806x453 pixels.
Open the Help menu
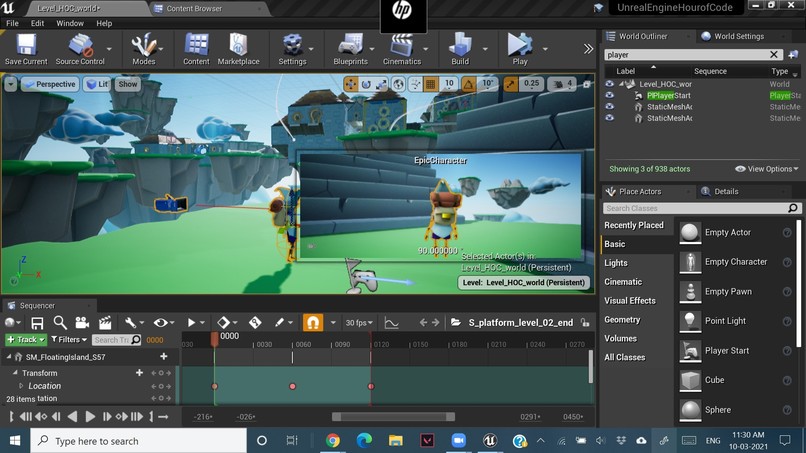104,23
